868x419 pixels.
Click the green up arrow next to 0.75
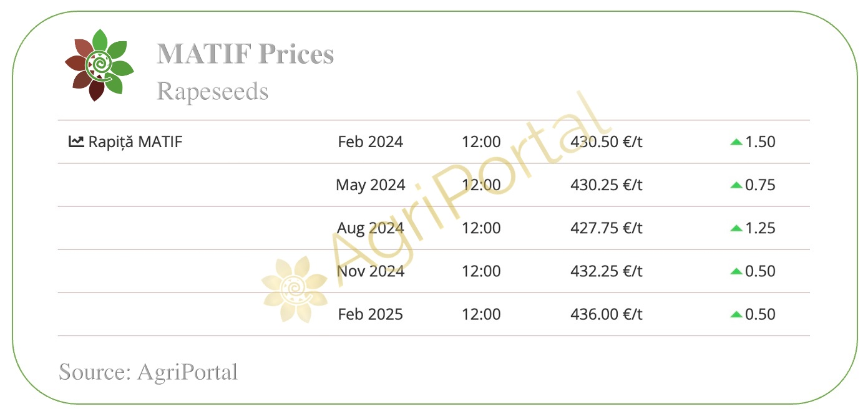point(736,185)
